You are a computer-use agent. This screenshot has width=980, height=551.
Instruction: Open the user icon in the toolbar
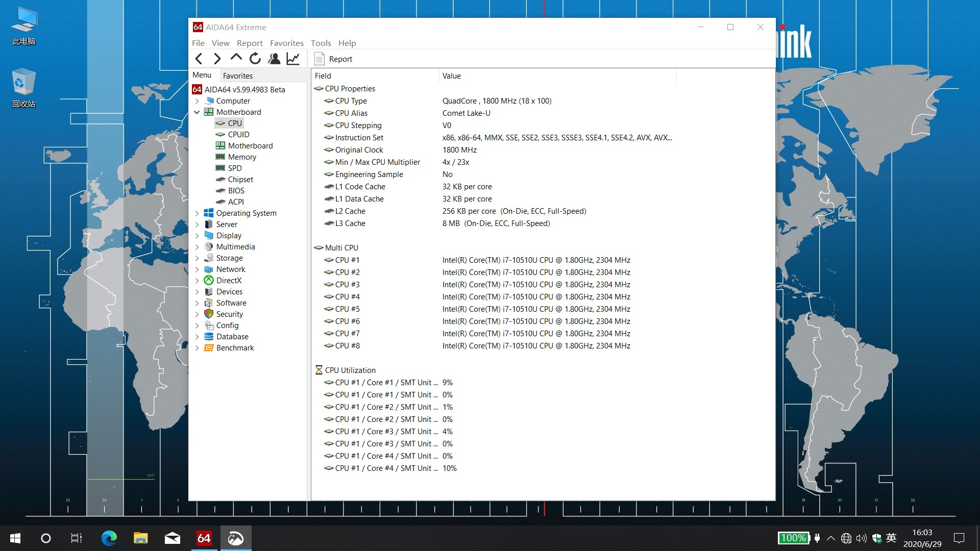(274, 59)
